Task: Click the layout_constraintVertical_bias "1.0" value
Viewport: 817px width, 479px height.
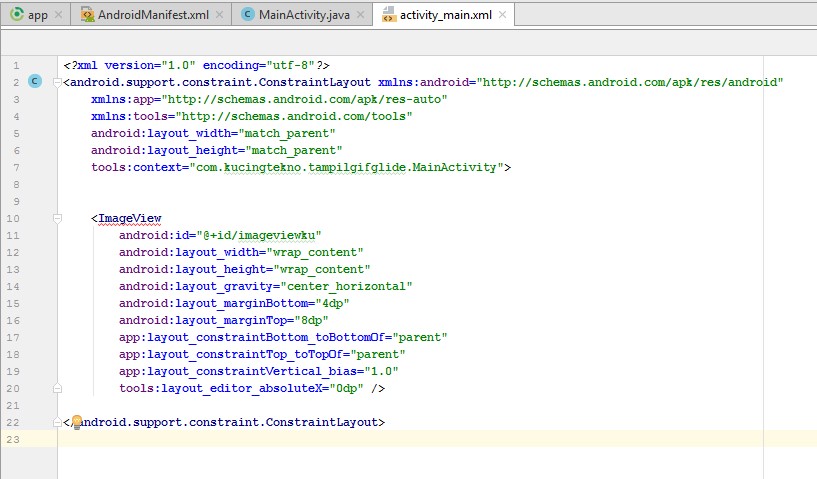Action: tap(381, 371)
